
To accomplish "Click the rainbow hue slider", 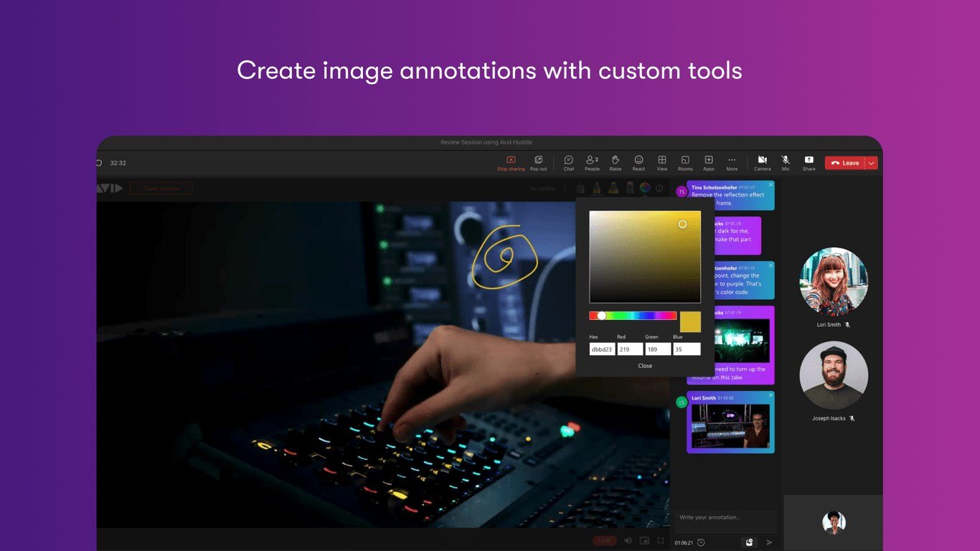I will [x=633, y=316].
